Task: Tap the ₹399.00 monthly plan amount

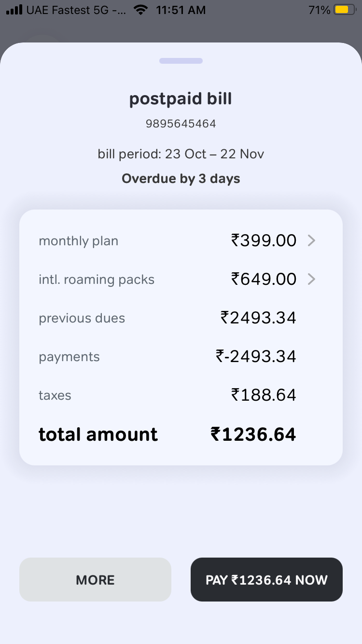Action: [264, 240]
